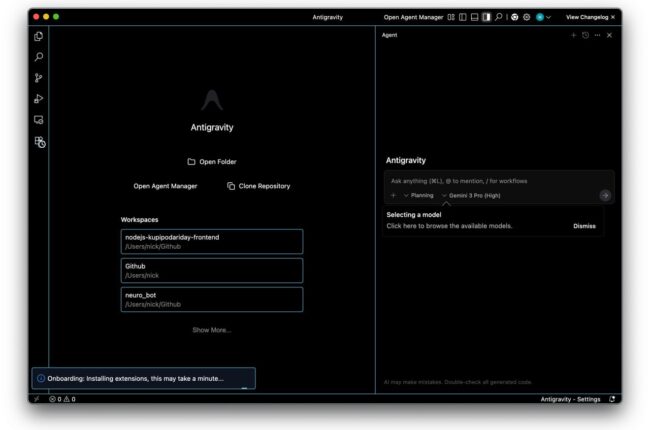Toggle the bottom panel layout button
The height and width of the screenshot is (430, 650).
(x=475, y=17)
